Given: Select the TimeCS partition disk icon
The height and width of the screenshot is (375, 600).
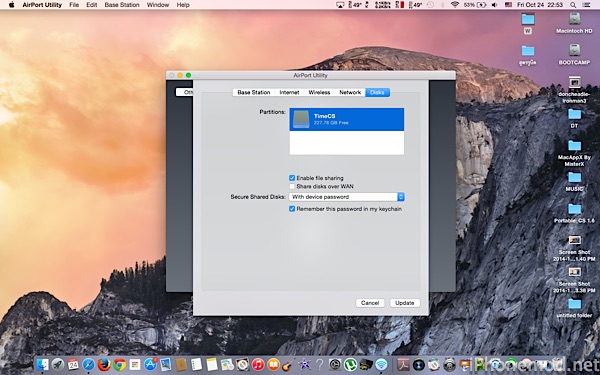Looking at the screenshot, I should [301, 119].
